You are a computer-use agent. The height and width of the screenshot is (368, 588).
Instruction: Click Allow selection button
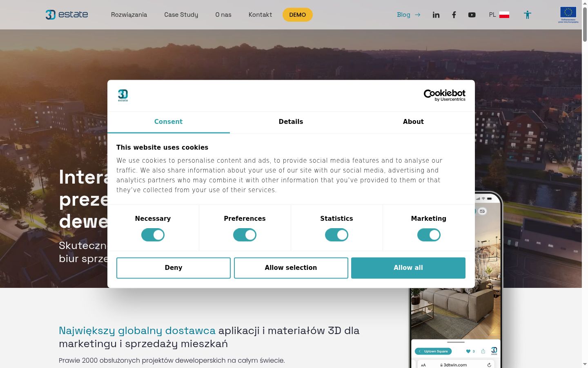tap(291, 268)
